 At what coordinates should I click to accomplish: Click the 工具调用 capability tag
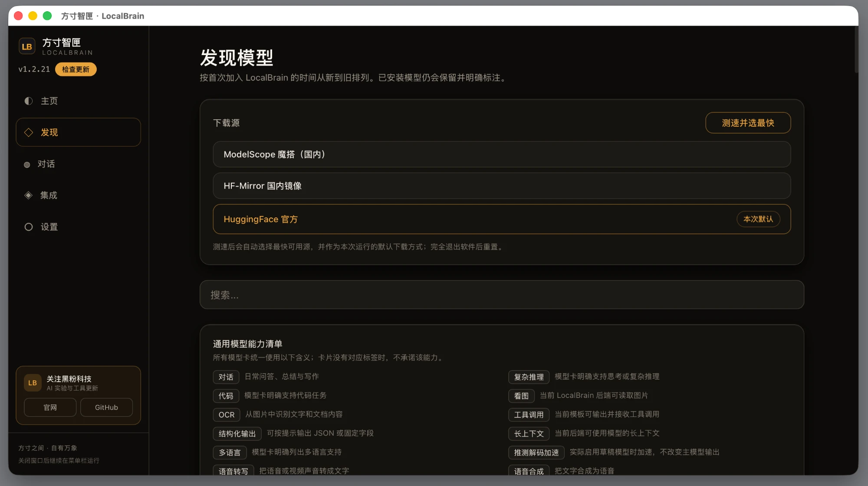pos(529,415)
